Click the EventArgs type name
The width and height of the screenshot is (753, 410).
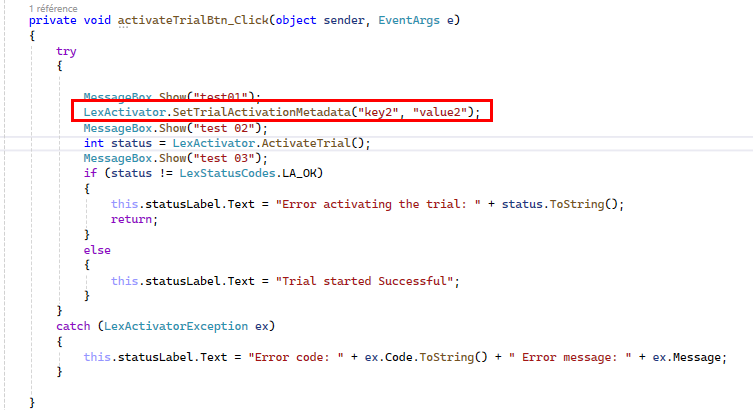pos(409,20)
